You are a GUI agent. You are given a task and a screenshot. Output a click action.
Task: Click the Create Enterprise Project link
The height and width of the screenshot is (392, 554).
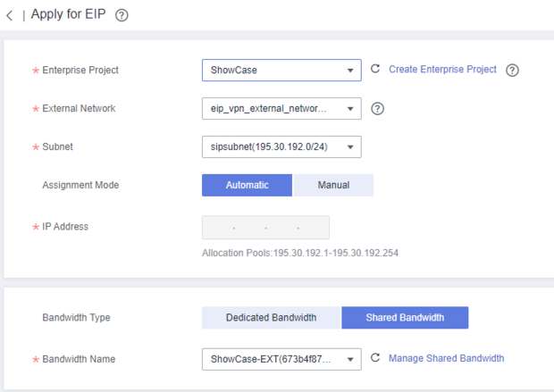click(x=442, y=70)
